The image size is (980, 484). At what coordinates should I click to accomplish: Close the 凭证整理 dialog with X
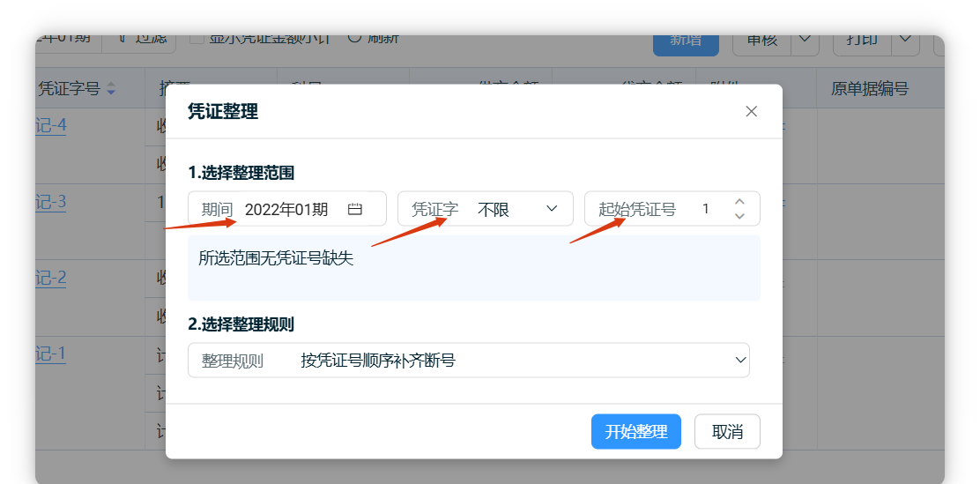751,111
